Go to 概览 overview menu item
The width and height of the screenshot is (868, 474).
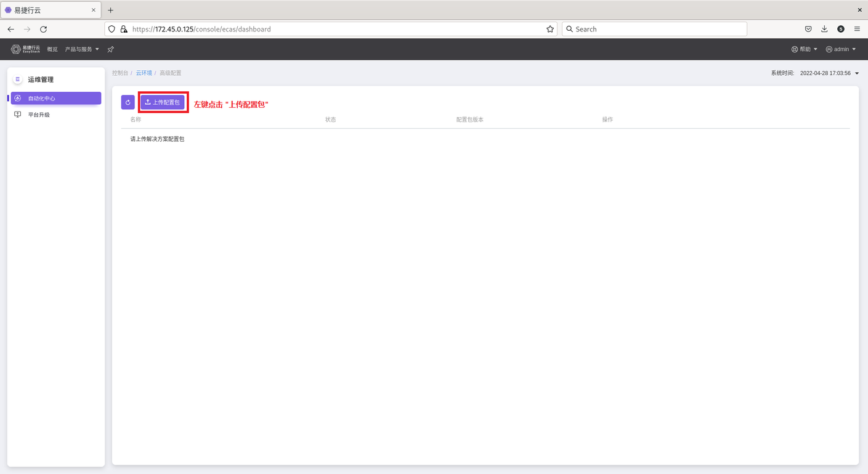click(x=52, y=49)
